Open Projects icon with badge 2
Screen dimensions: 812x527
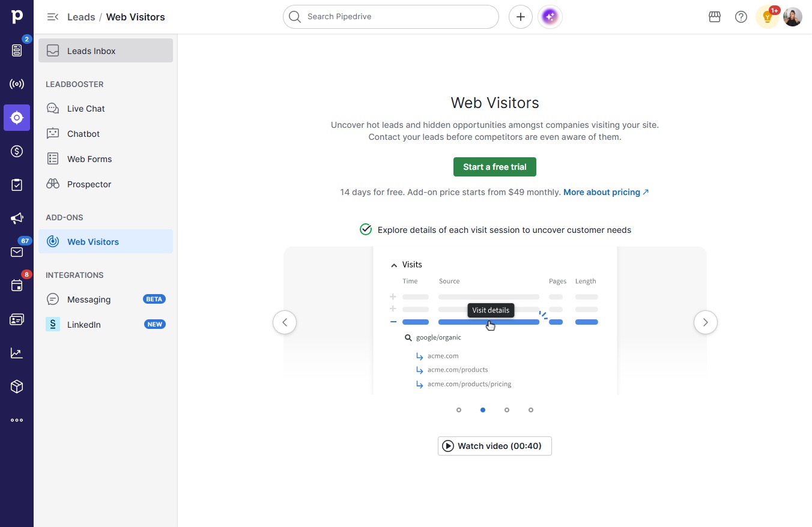tap(17, 50)
